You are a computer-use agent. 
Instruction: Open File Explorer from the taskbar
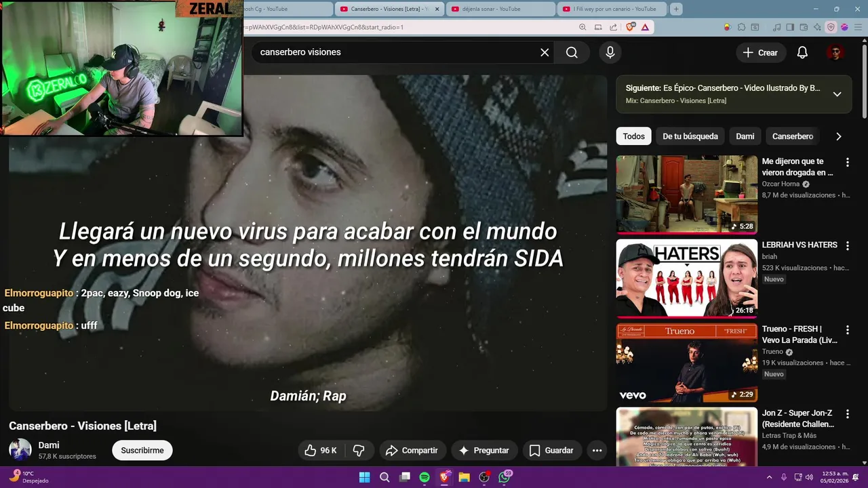coord(465,477)
